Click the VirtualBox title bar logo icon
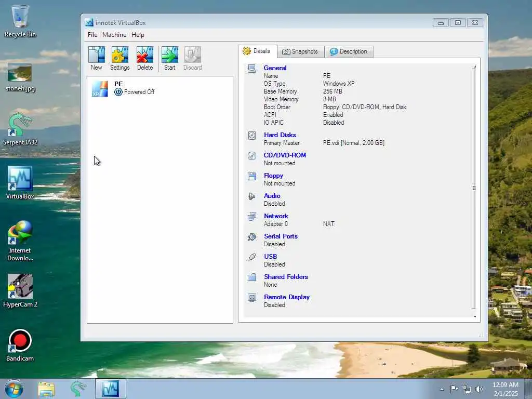 click(x=89, y=23)
